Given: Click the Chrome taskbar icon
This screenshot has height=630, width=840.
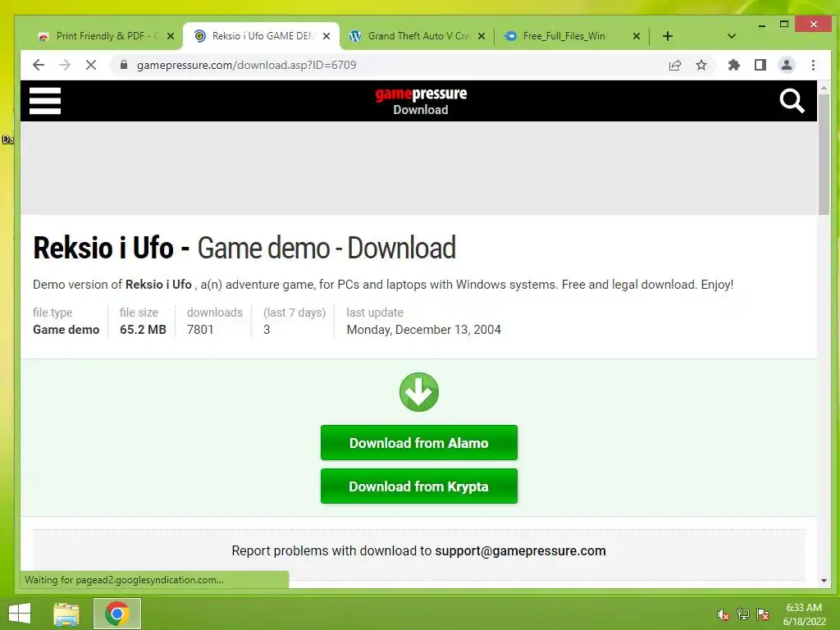Looking at the screenshot, I should pos(117,614).
